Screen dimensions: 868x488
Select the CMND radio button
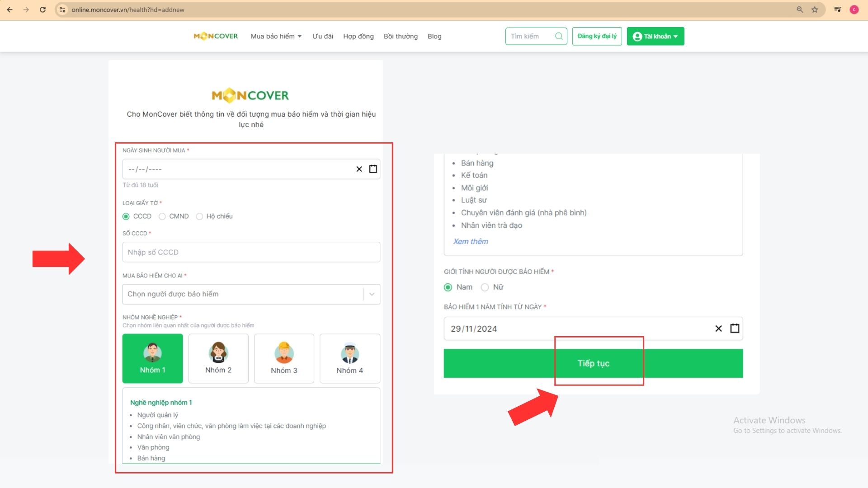162,216
